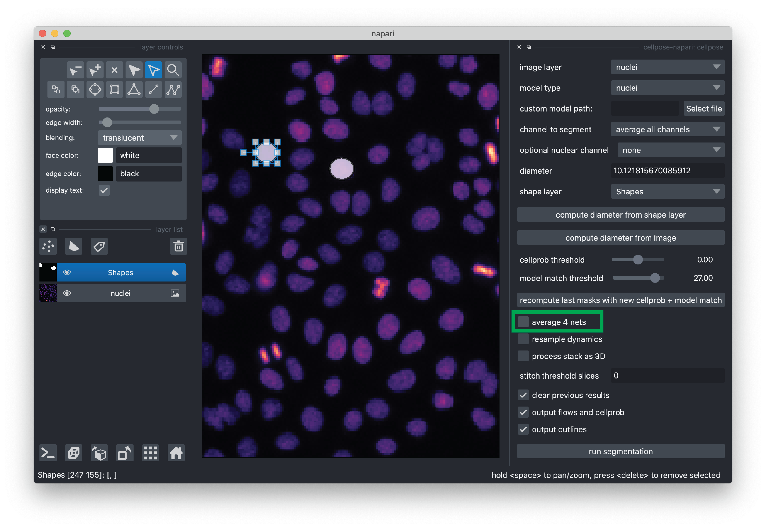Add a new points layer
The image size is (766, 532).
tap(48, 246)
